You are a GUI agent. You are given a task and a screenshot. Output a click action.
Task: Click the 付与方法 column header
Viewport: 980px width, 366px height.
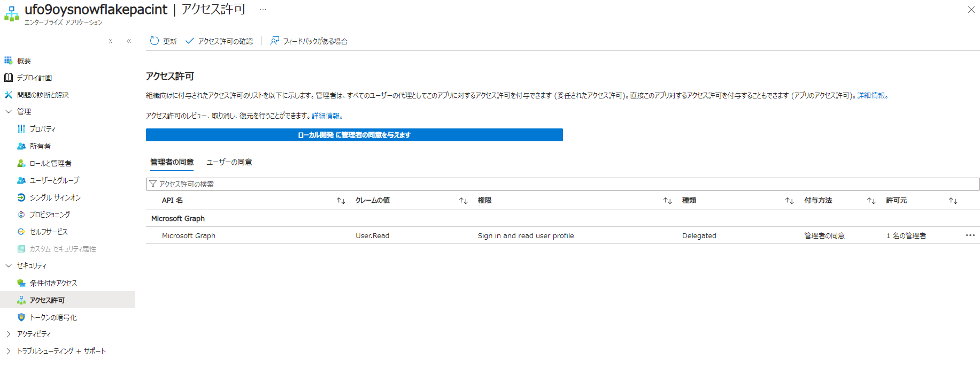[x=818, y=200]
